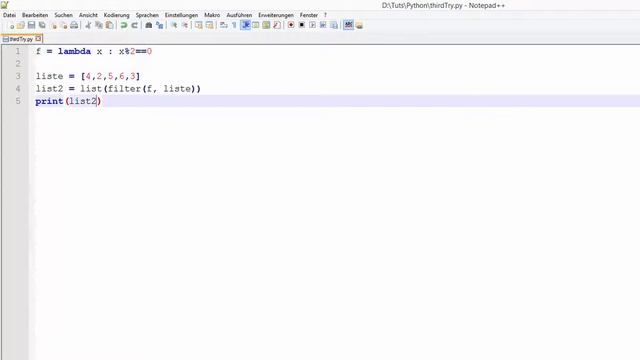Open the Erweiterungen menu
This screenshot has width=640, height=360.
276,15
